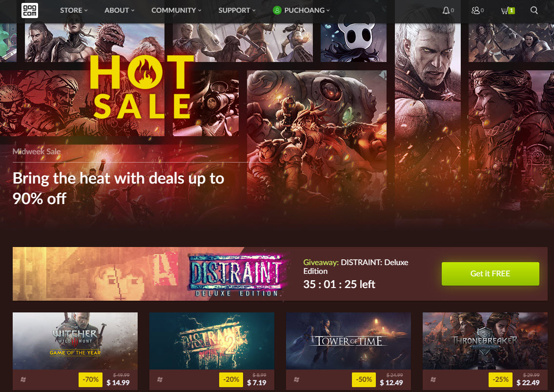
Task: Click the Windows icon under Tower of Time
Action: [296, 379]
